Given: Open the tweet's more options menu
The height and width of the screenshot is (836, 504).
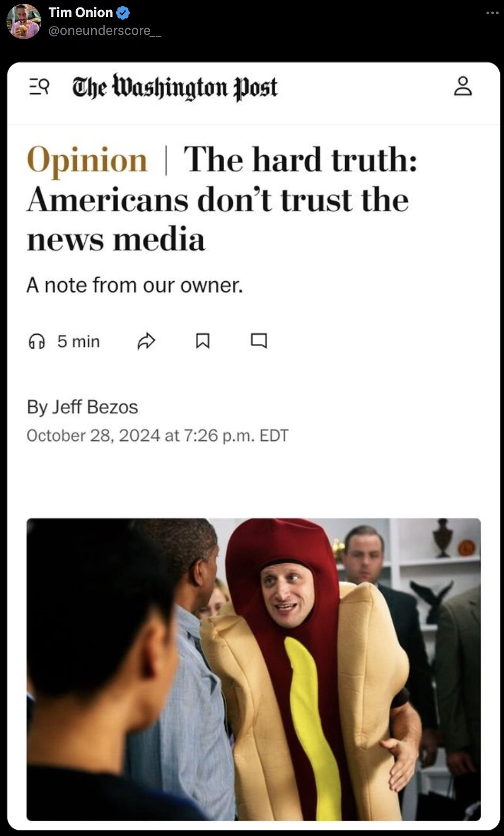Looking at the screenshot, I should point(492,13).
